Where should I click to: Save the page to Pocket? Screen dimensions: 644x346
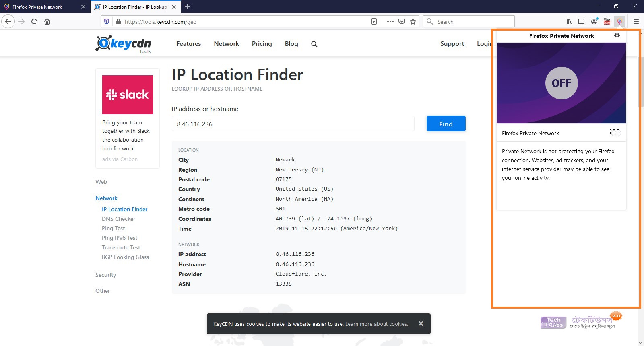(x=401, y=21)
